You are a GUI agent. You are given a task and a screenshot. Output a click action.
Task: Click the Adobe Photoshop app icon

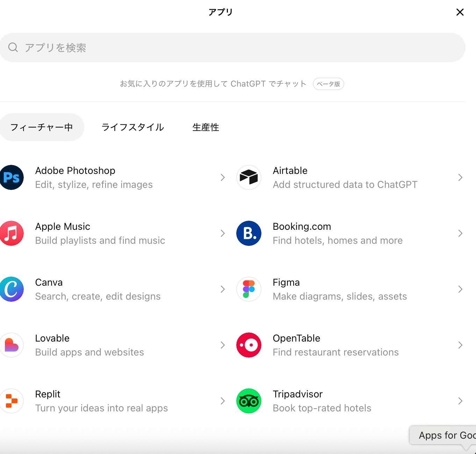12,177
